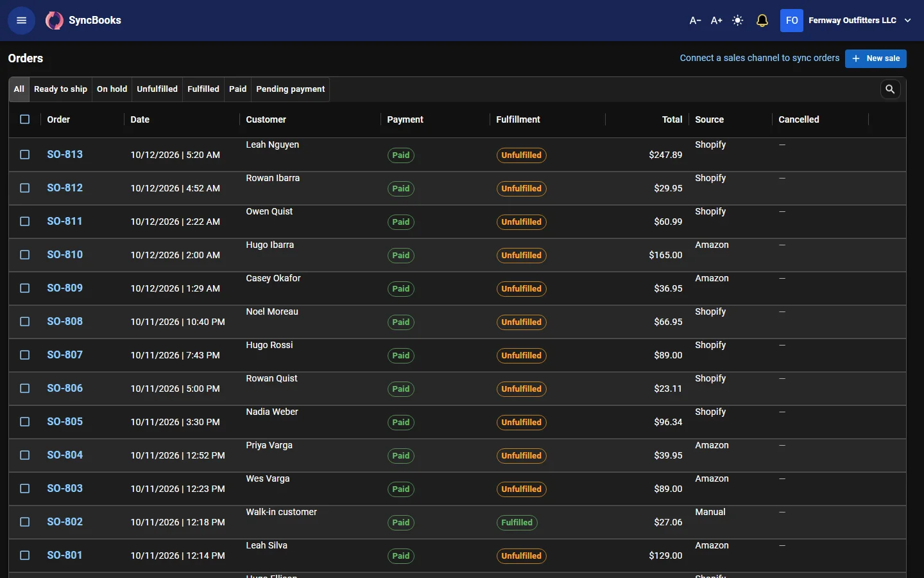Click Unfulfilled badge on SO-813 row
The height and width of the screenshot is (578, 924).
(522, 155)
